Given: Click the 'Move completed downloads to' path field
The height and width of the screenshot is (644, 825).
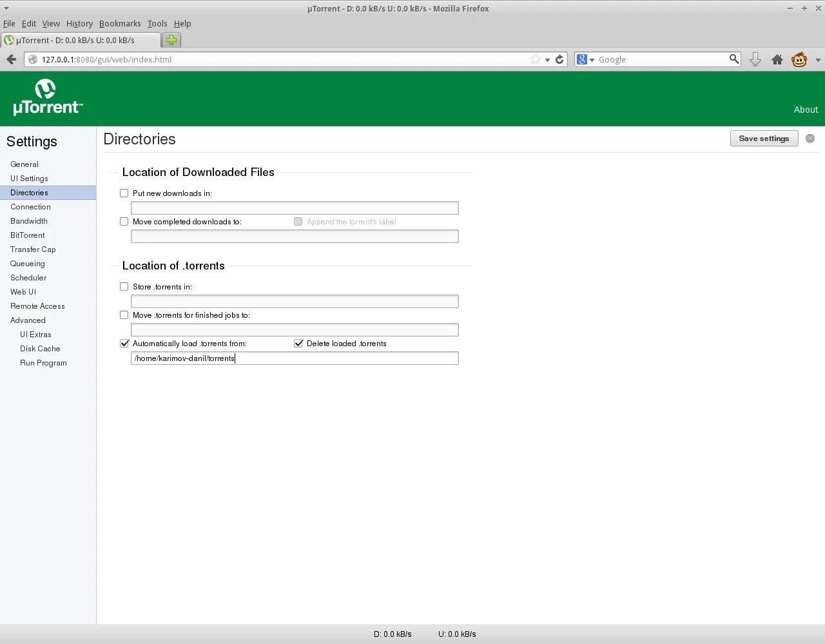Looking at the screenshot, I should click(295, 236).
